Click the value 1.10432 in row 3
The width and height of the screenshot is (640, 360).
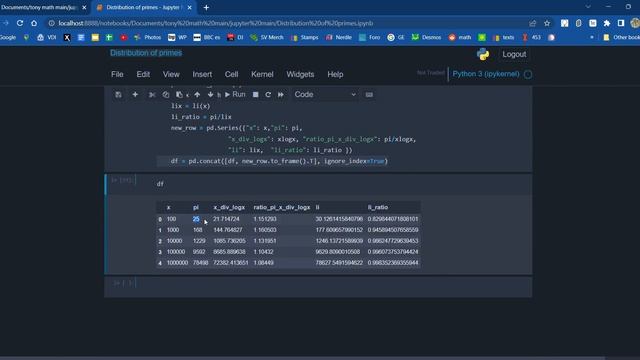click(263, 252)
